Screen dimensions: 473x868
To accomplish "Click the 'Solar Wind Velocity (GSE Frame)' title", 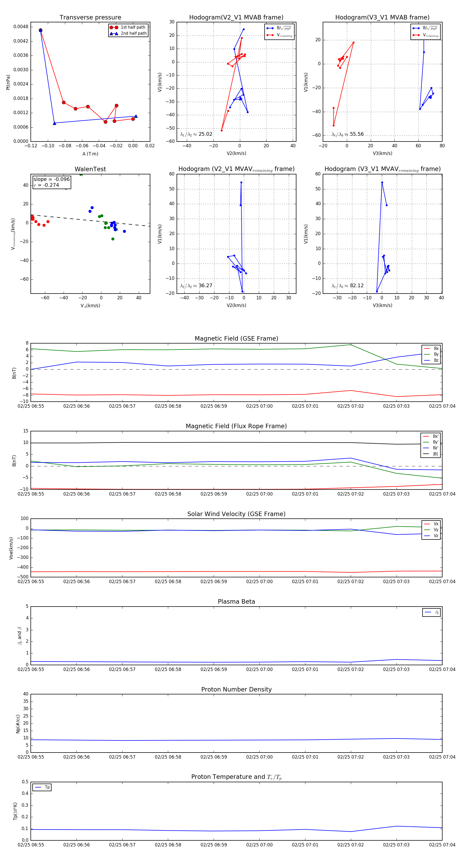I will coord(236,514).
